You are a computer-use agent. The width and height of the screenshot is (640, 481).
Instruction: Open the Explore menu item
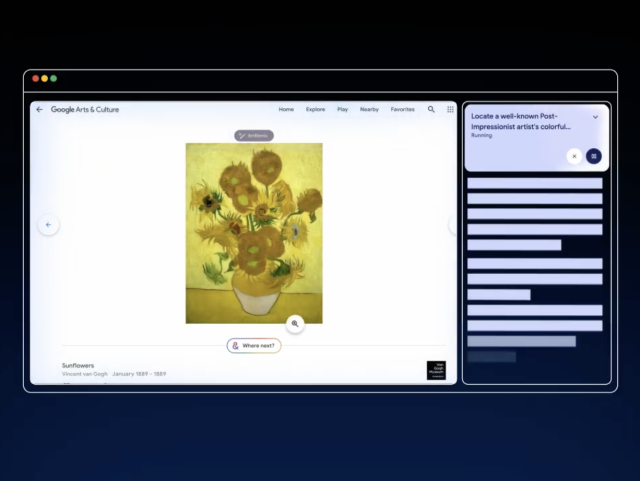(316, 109)
